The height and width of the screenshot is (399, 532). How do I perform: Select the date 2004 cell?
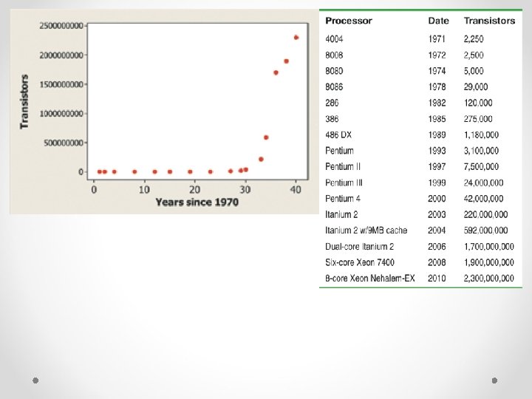[437, 231]
